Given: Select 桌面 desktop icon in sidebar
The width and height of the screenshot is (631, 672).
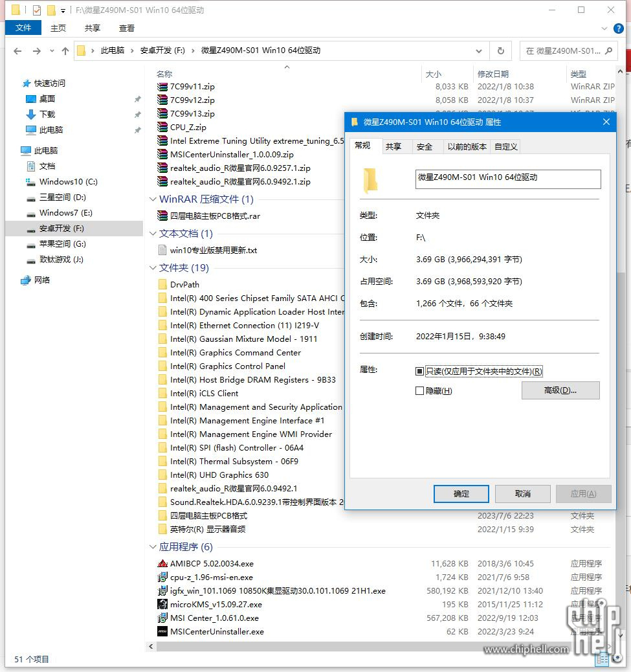Looking at the screenshot, I should pos(31,99).
